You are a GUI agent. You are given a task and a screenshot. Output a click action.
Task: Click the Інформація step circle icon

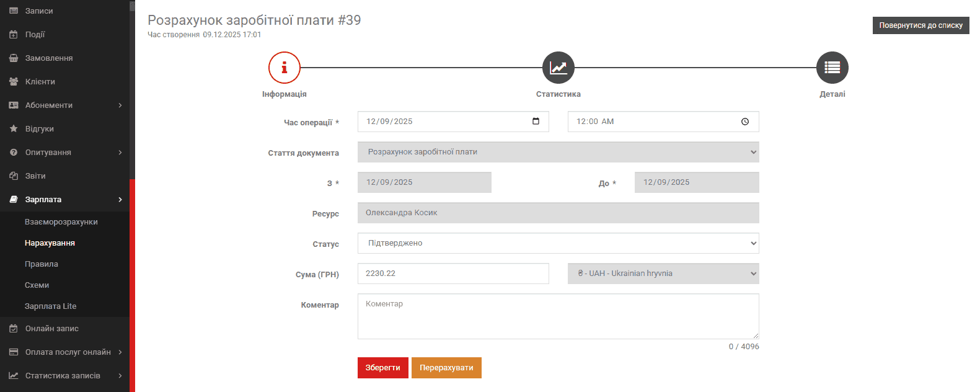284,68
